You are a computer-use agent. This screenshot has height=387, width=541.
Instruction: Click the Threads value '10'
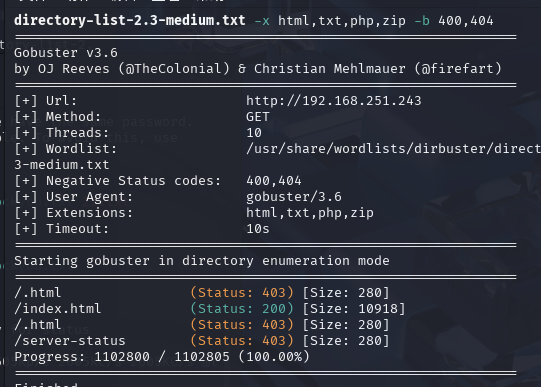254,133
